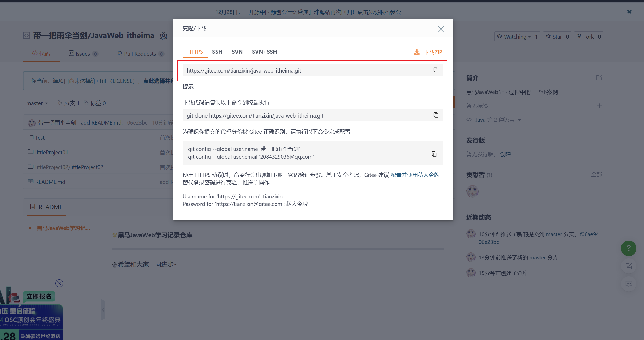Click the Star count 0
Screen dimensions: 644x340
click(567, 37)
